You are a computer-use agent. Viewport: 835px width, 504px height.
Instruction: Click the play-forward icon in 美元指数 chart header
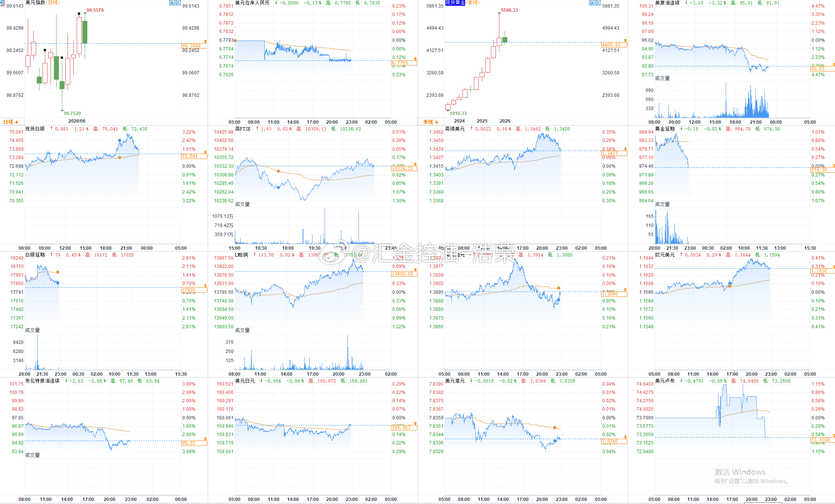tap(172, 3)
